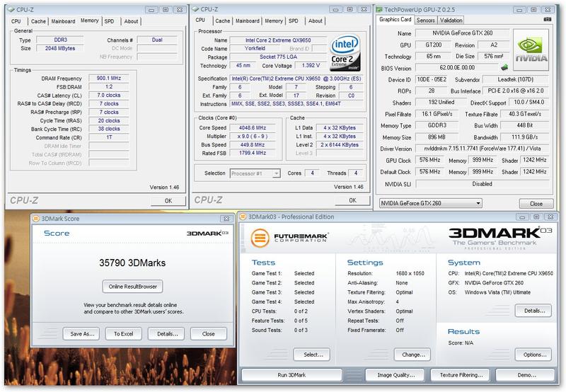Minimize the 3DMark03 Professional Edition window
The width and height of the screenshot is (566, 392).
pos(522,217)
